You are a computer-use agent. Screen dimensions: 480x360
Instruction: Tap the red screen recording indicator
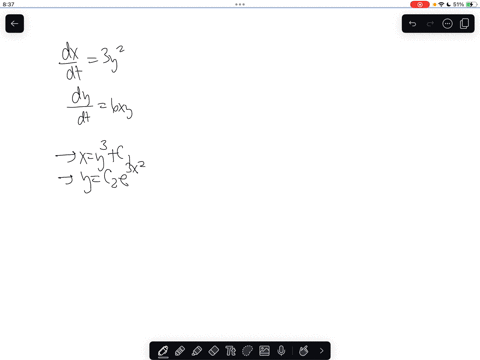[420, 4]
